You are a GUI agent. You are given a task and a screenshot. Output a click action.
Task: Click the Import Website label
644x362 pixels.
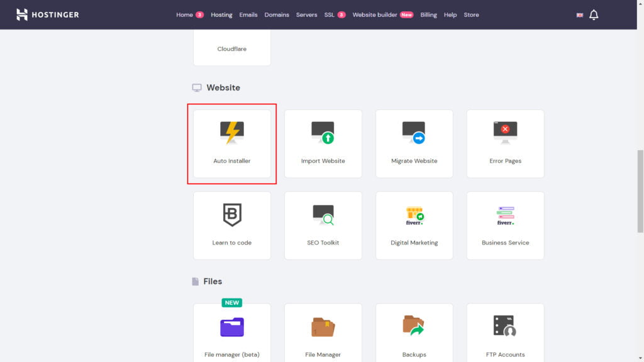click(x=323, y=161)
